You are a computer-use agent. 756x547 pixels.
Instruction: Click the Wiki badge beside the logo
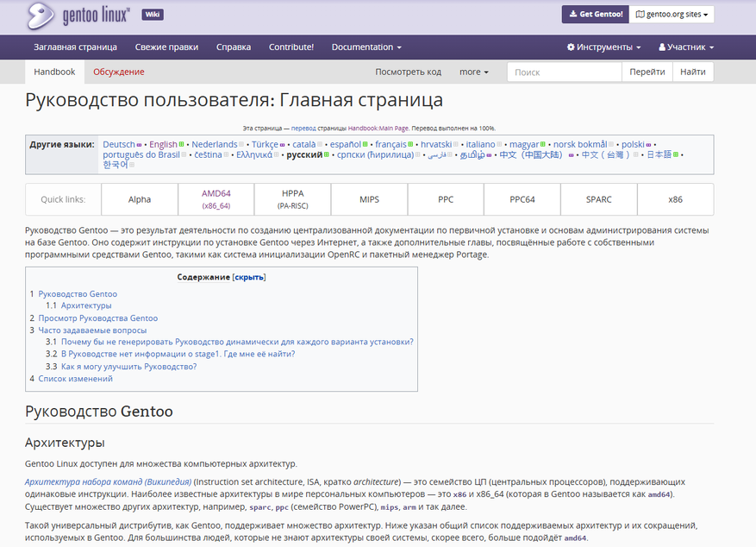pos(153,15)
